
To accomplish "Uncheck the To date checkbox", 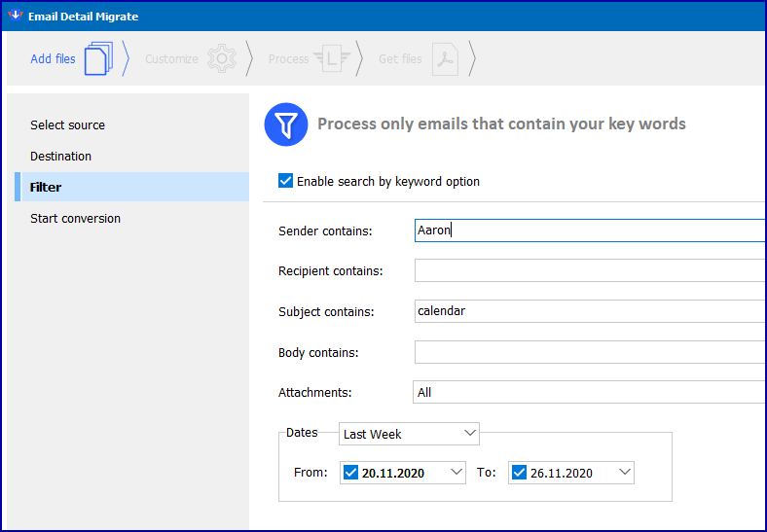I will pos(519,473).
